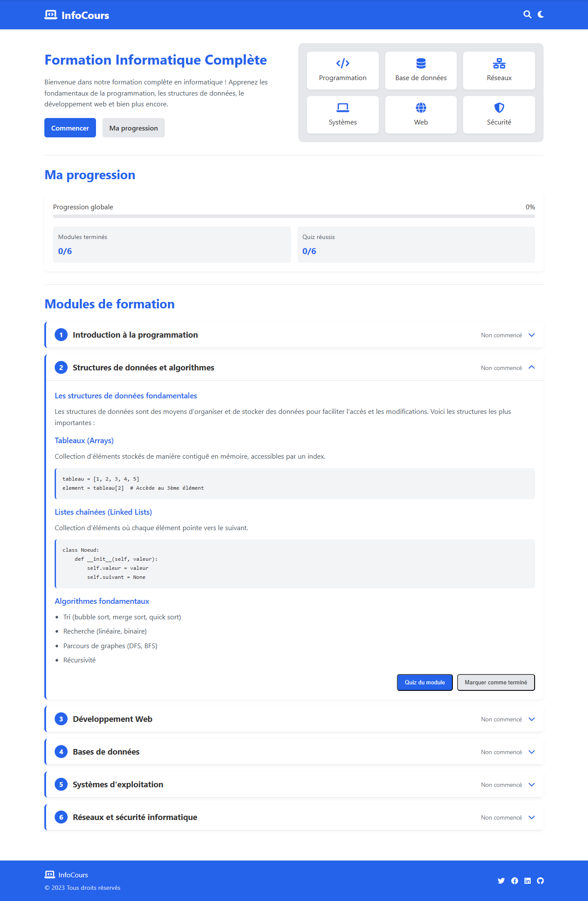Image resolution: width=588 pixels, height=901 pixels.
Task: Collapse Structures de données et algorithmes module
Action: 532,367
